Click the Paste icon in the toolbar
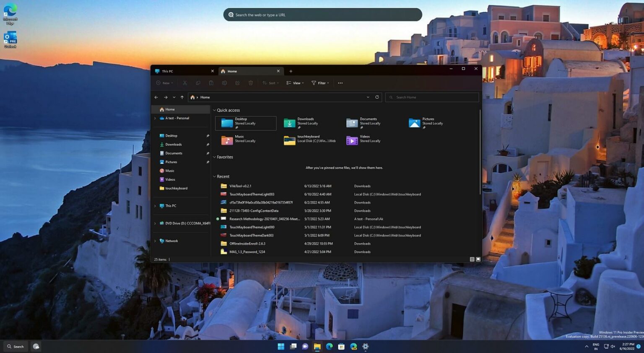This screenshot has height=353, width=644. (x=211, y=82)
